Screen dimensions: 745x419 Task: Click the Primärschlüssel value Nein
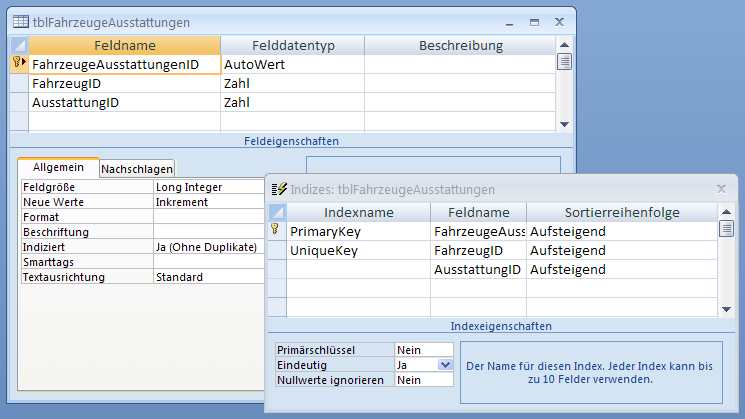[423, 351]
